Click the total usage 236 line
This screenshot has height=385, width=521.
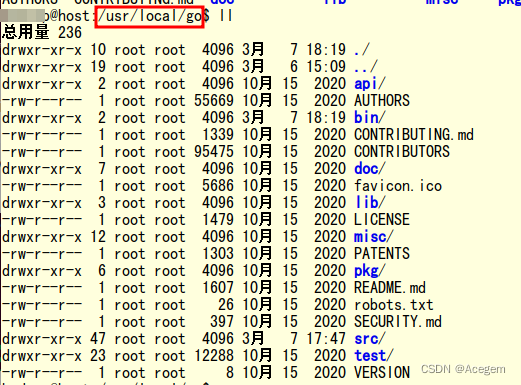tap(42, 33)
